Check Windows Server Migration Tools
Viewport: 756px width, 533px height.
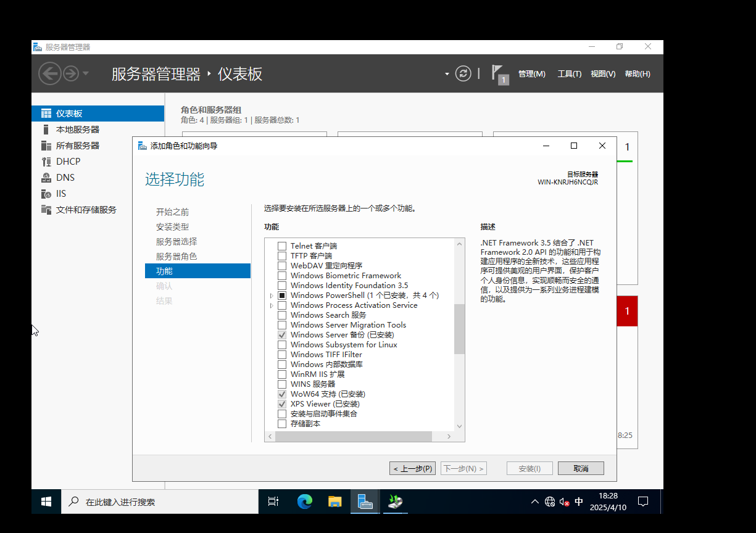click(282, 325)
